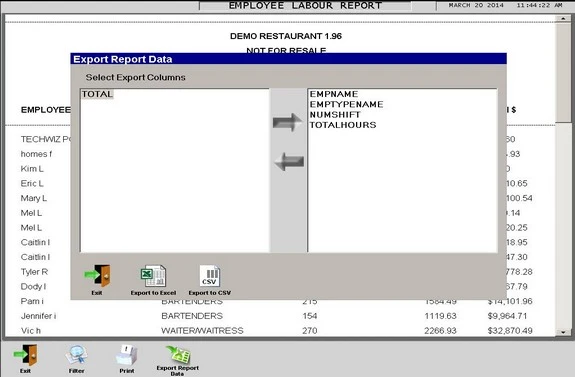Click employee name homes f in report
The image size is (575, 377).
pyautogui.click(x=36, y=154)
